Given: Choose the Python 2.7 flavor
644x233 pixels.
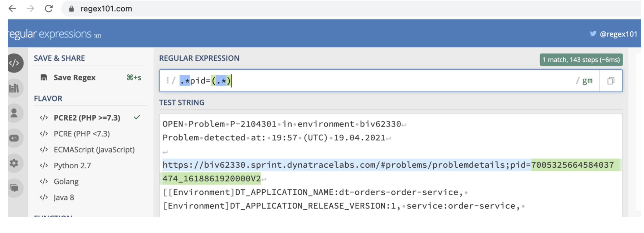Looking at the screenshot, I should click(x=72, y=165).
